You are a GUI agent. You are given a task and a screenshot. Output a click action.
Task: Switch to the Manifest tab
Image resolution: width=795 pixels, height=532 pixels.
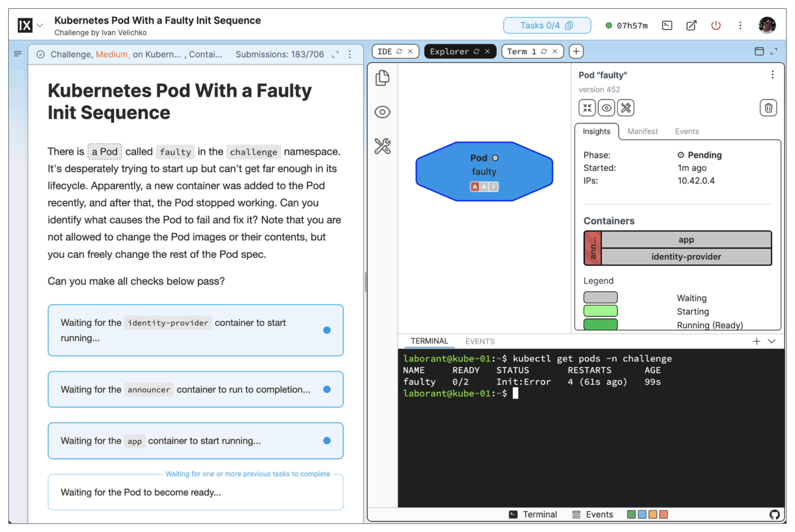pyautogui.click(x=642, y=132)
